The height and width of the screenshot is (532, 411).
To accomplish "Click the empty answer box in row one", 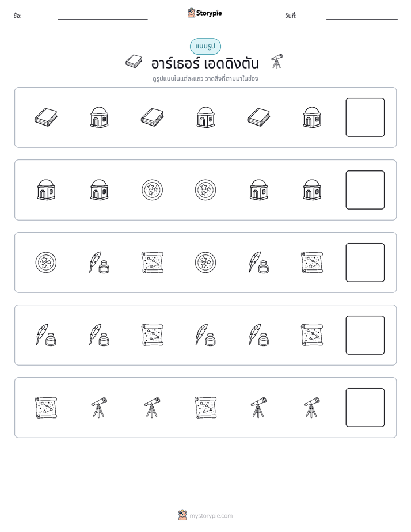I will tap(365, 117).
